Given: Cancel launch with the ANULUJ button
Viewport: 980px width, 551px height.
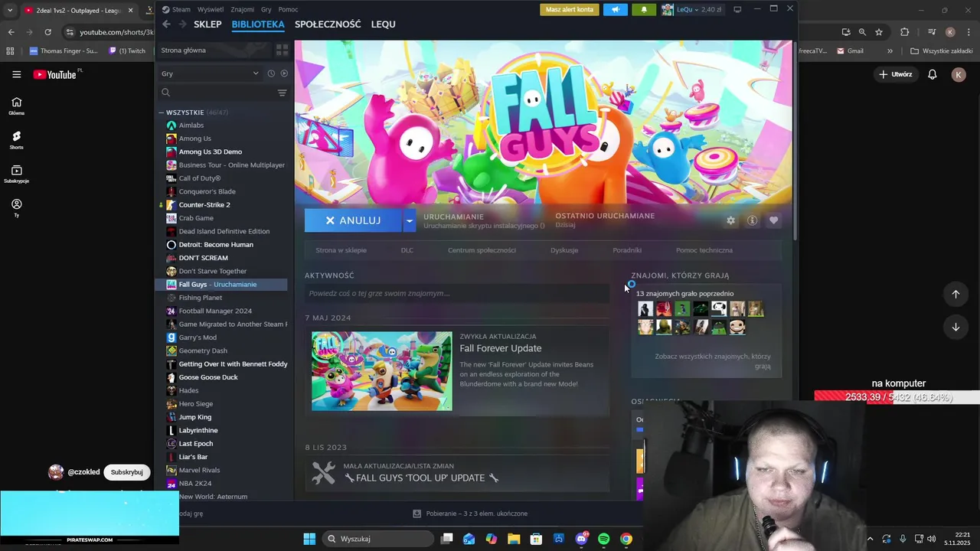Looking at the screenshot, I should coord(354,220).
